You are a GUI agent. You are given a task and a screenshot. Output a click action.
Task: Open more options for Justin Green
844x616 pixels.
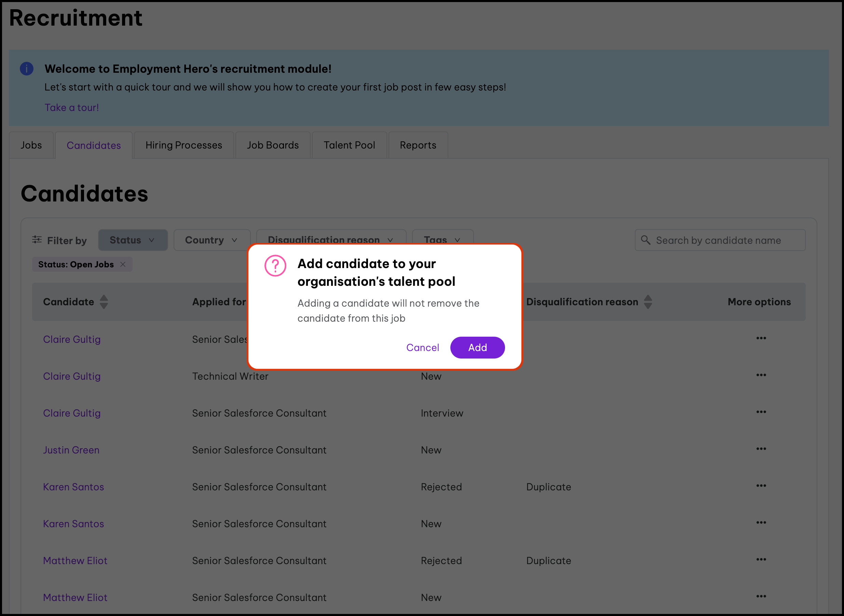[x=761, y=449]
